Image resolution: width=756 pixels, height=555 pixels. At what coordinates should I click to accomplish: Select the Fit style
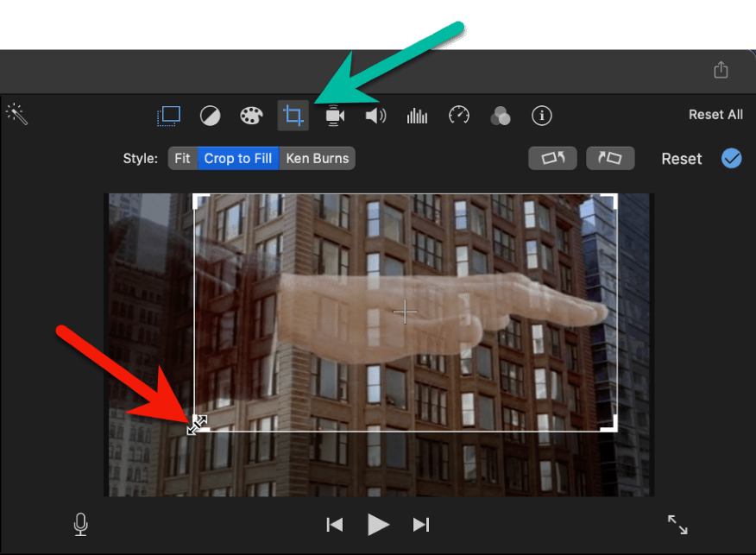click(183, 158)
